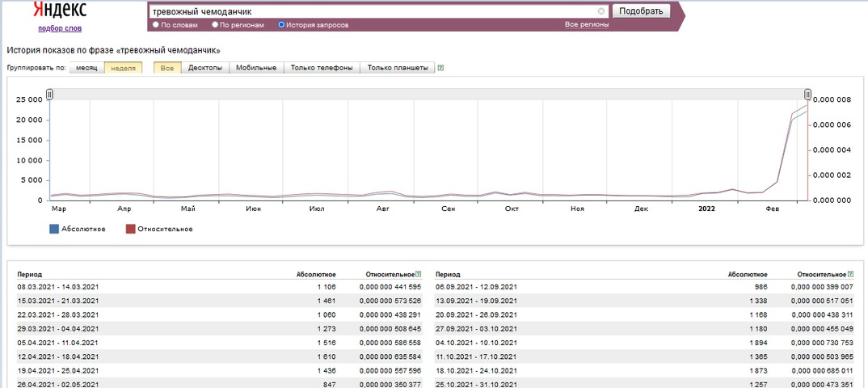
Task: Click the help icon beside Только планшеты
Action: point(440,68)
